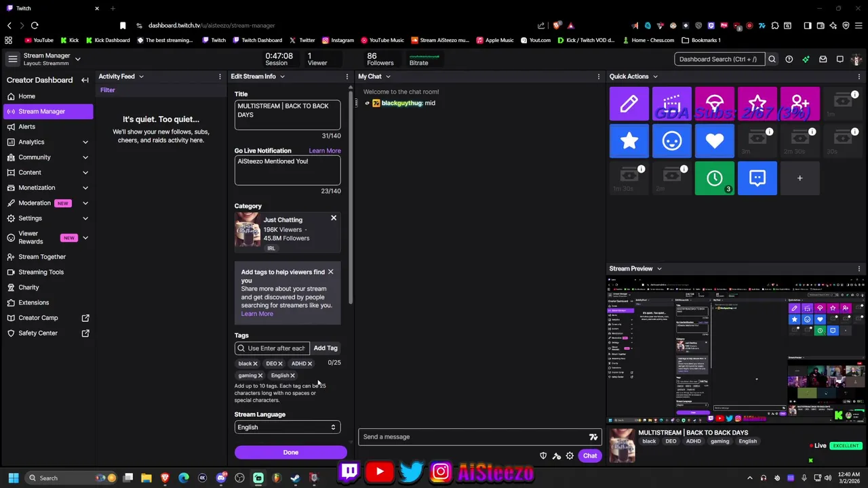Screen dimensions: 868x488
Task: Open the whispers speech bubble icon
Action: [840, 59]
